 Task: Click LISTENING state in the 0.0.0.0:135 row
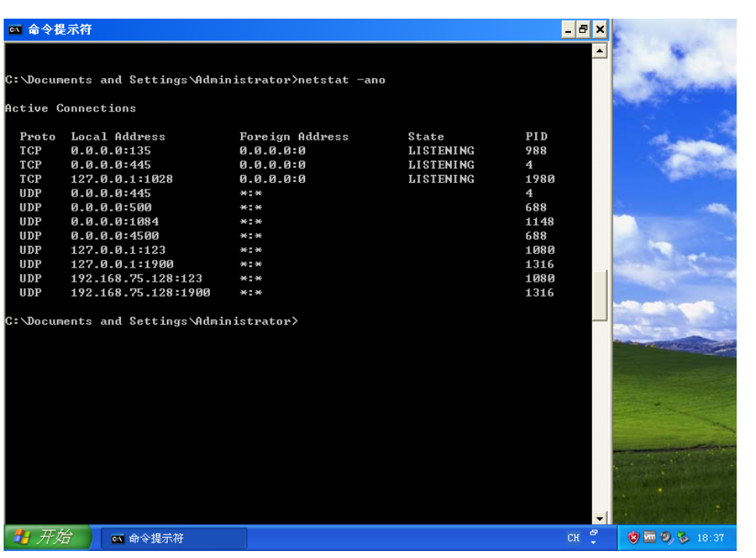(x=441, y=151)
